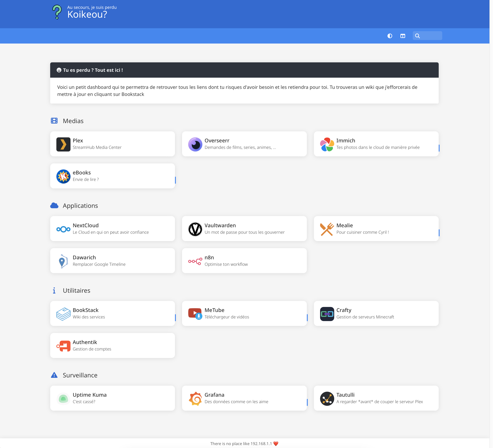Open the eBooks service card

[112, 176]
